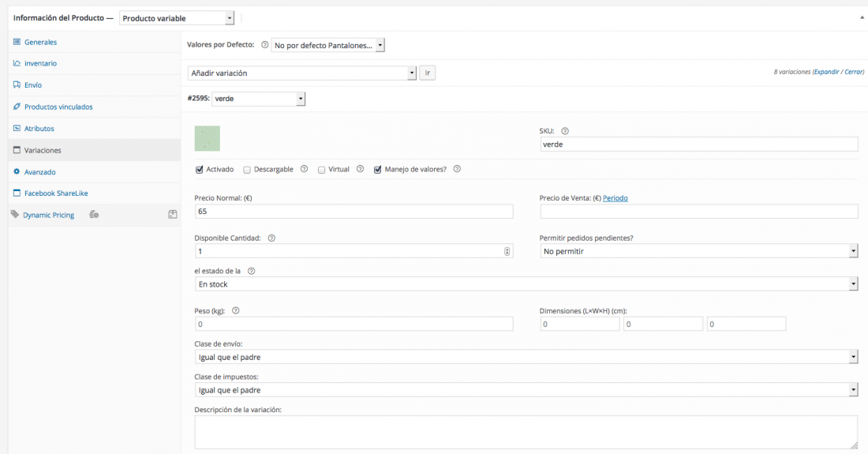This screenshot has width=868, height=454.
Task: Click the help icon next to Peso (kg)
Action: 235,310
